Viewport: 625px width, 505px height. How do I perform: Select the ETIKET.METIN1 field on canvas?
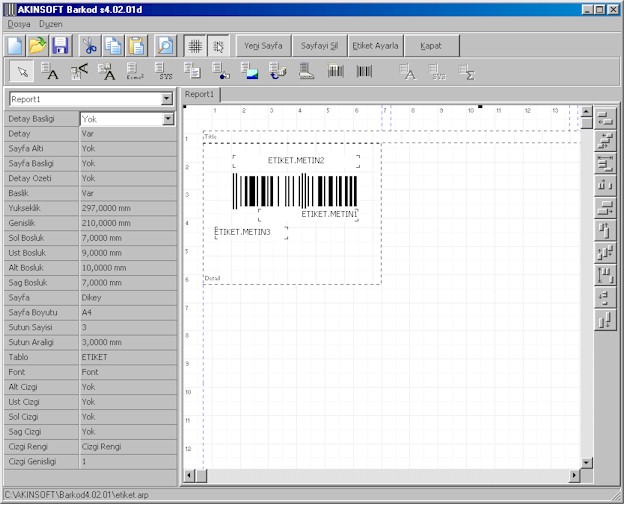309,214
